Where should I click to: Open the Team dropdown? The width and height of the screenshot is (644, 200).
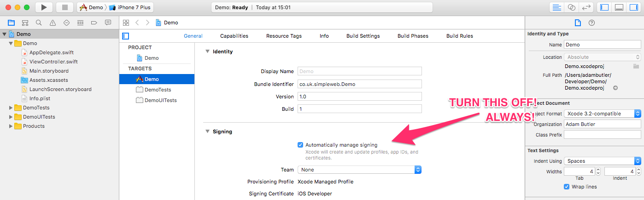pos(359,170)
